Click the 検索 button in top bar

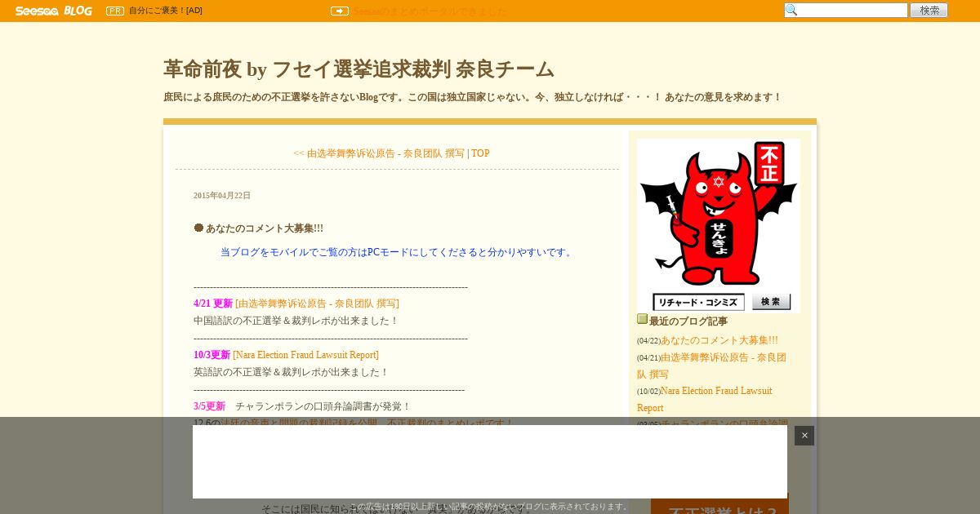click(x=929, y=11)
